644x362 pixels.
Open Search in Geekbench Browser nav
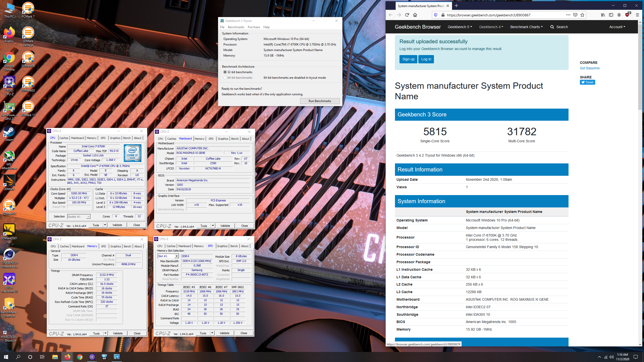[559, 27]
